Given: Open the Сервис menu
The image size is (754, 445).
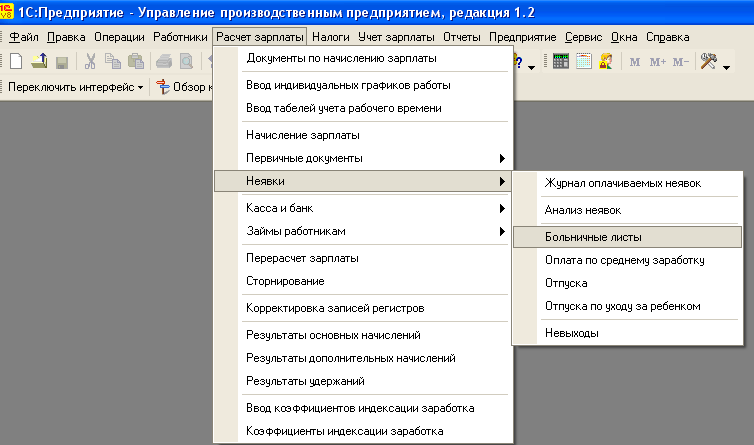Looking at the screenshot, I should click(583, 37).
